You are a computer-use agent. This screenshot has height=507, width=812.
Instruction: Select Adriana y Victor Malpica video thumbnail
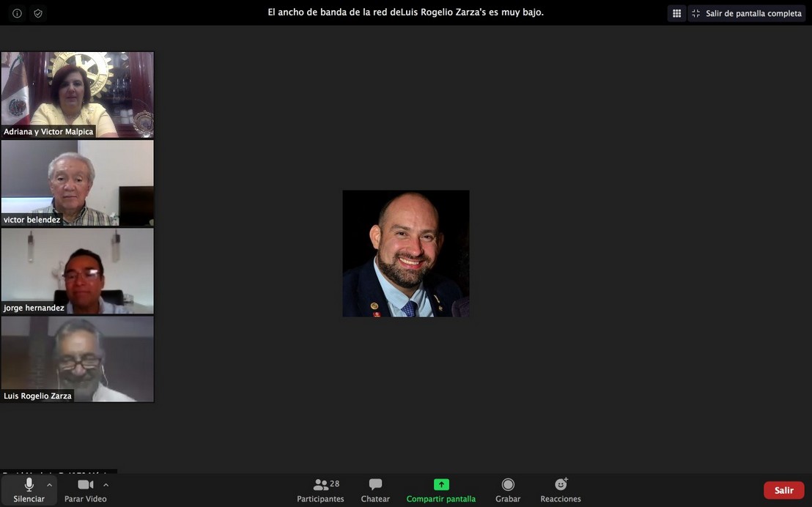pyautogui.click(x=78, y=94)
